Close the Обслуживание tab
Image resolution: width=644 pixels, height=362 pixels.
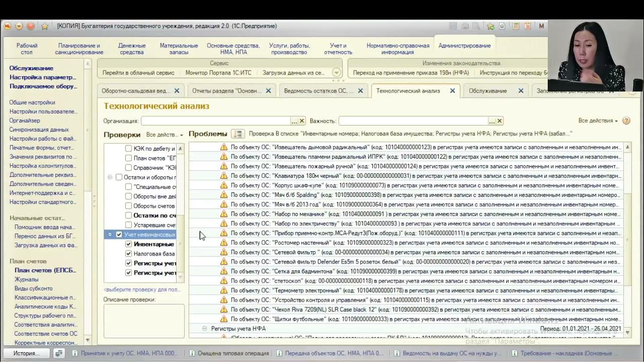click(521, 91)
